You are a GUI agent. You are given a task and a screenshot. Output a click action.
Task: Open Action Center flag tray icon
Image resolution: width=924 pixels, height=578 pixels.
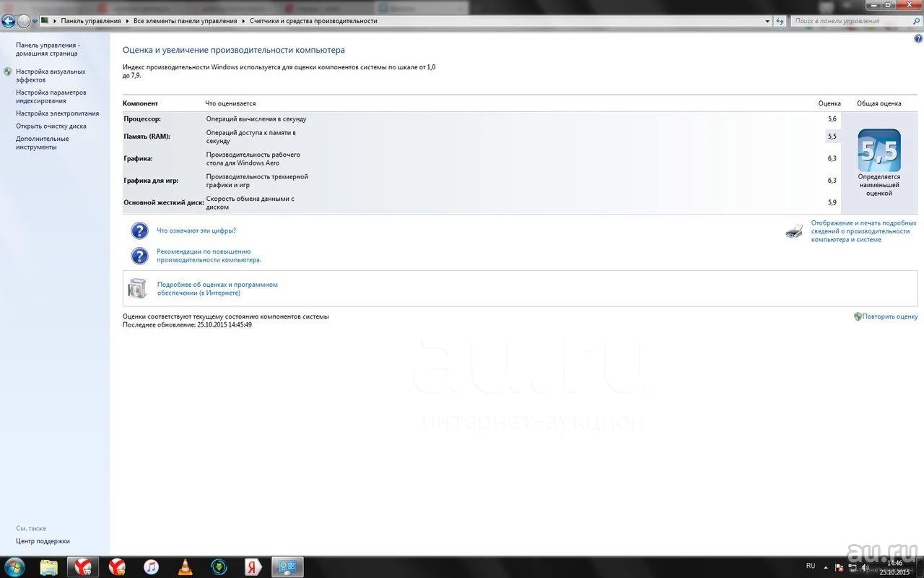tap(839, 567)
